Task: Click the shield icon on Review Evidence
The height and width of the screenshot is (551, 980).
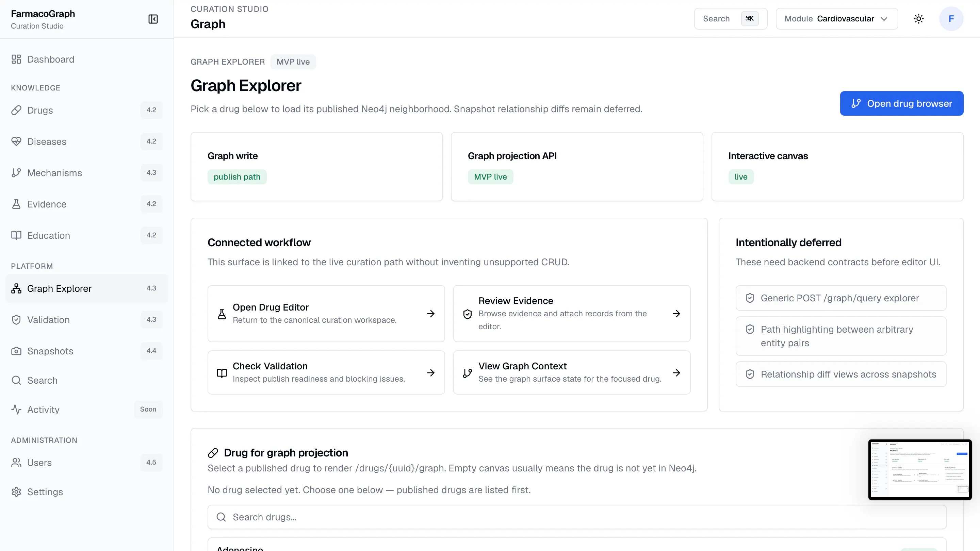Action: [468, 314]
